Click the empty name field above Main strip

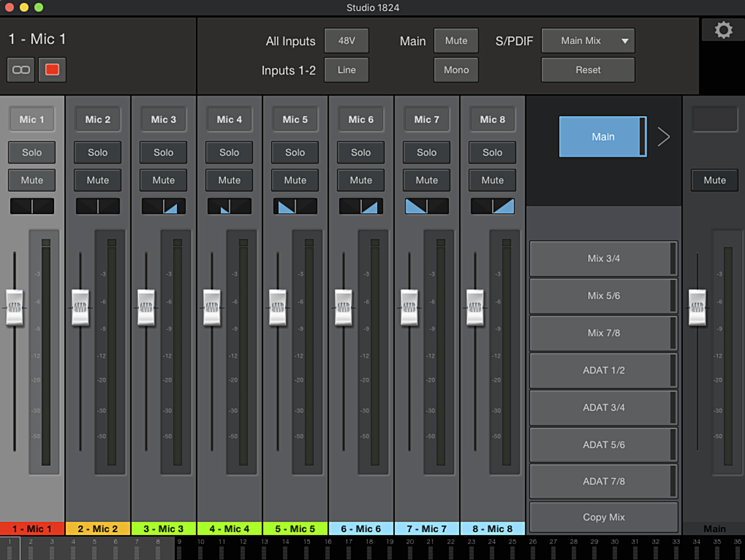coord(714,120)
